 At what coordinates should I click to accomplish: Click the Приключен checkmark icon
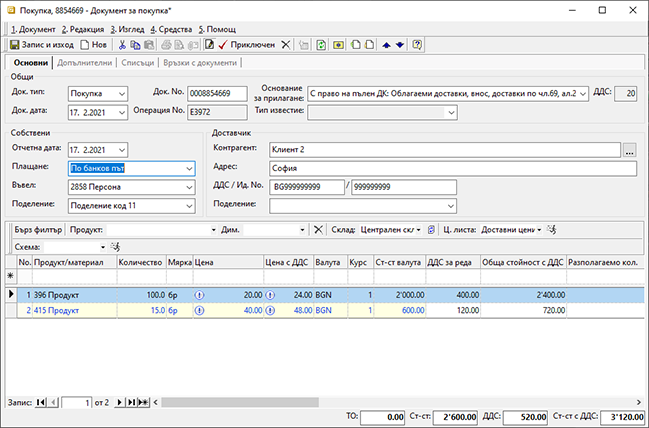[x=221, y=45]
